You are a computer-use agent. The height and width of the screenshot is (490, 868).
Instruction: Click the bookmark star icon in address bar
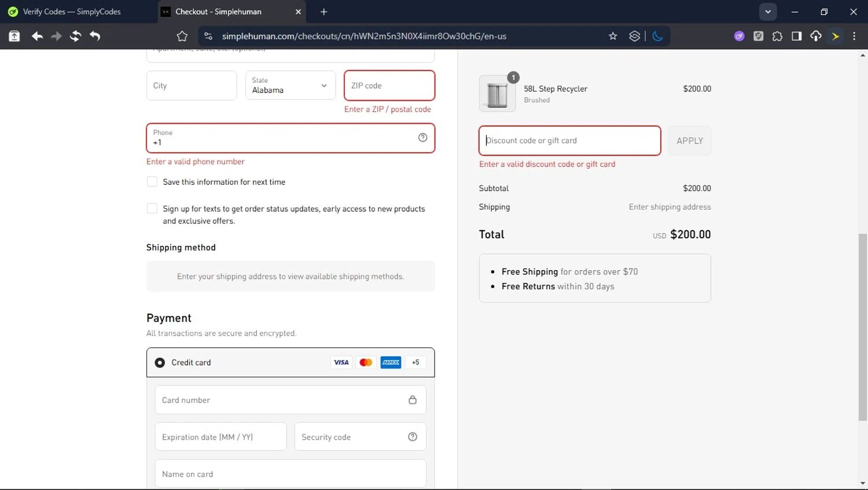click(613, 36)
